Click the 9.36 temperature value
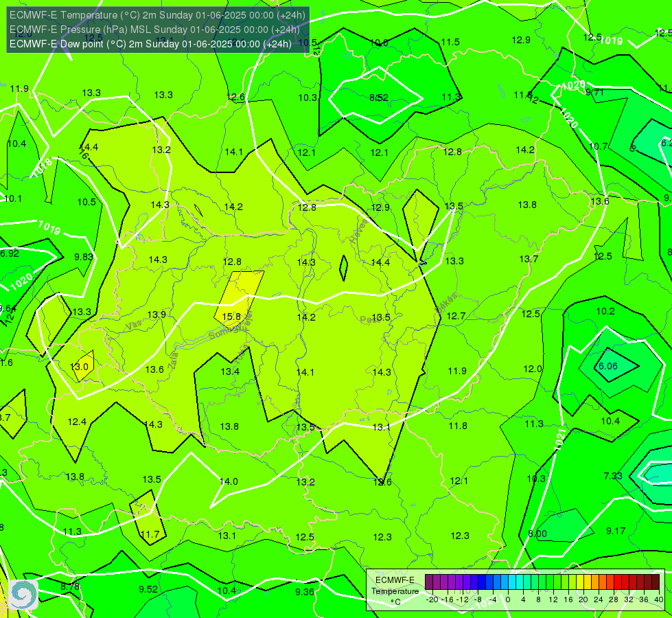 pyautogui.click(x=305, y=592)
